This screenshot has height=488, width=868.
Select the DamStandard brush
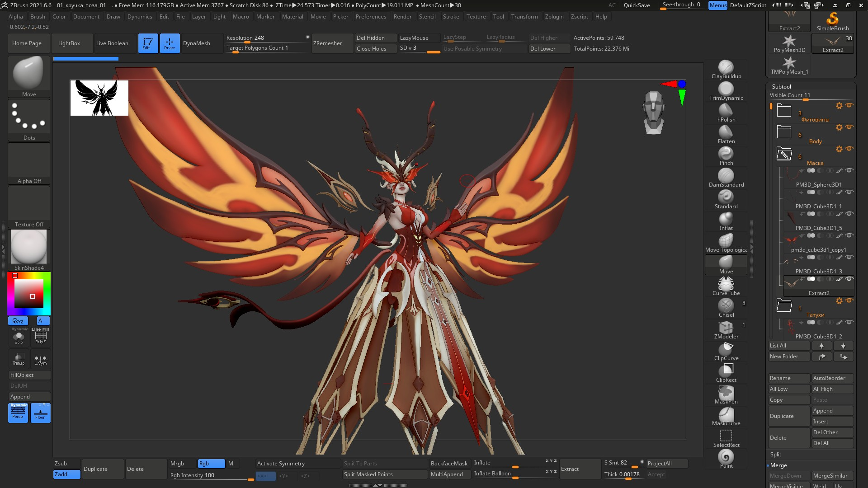click(726, 176)
